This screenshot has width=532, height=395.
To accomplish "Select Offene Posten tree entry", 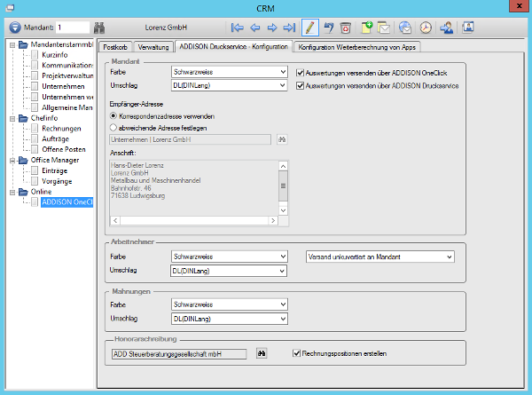I will coord(64,149).
